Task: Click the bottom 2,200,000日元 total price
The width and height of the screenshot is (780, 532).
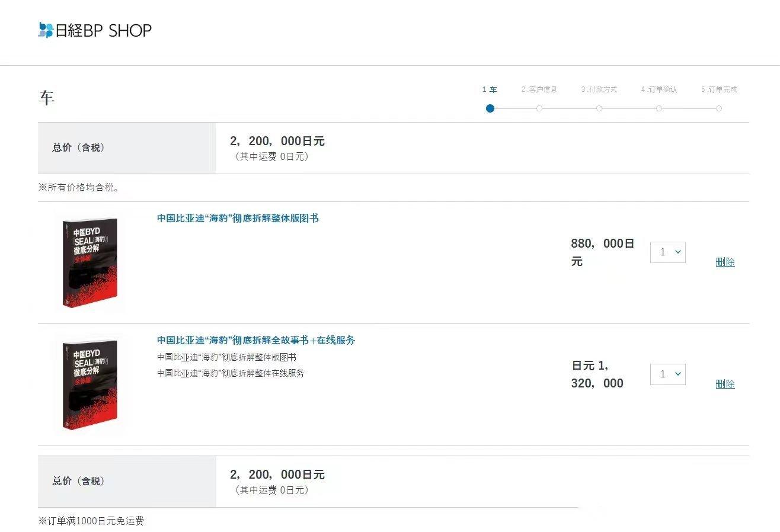Action: coord(277,475)
